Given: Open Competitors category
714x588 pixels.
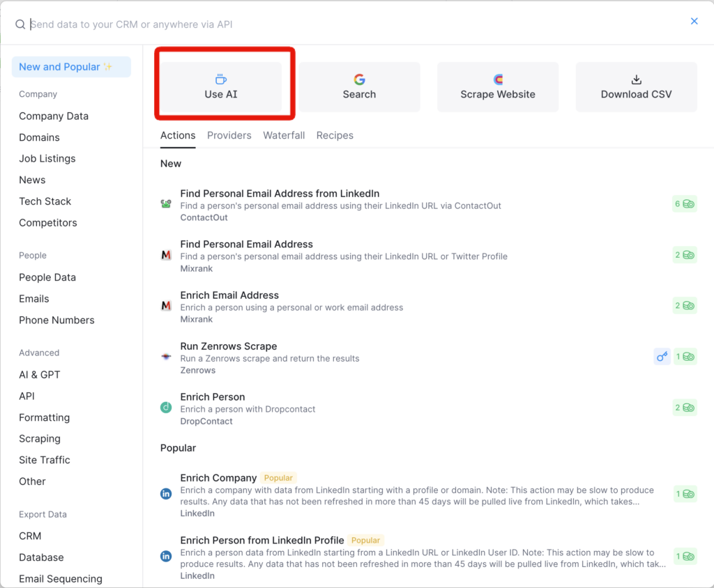Looking at the screenshot, I should pos(48,223).
